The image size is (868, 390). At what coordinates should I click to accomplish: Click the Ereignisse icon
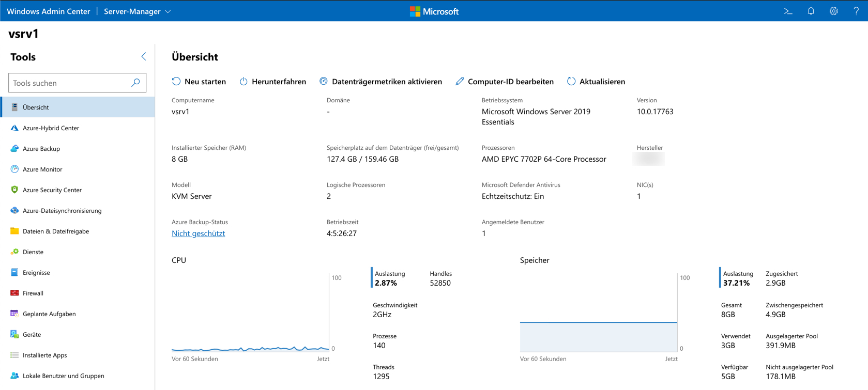pos(14,272)
